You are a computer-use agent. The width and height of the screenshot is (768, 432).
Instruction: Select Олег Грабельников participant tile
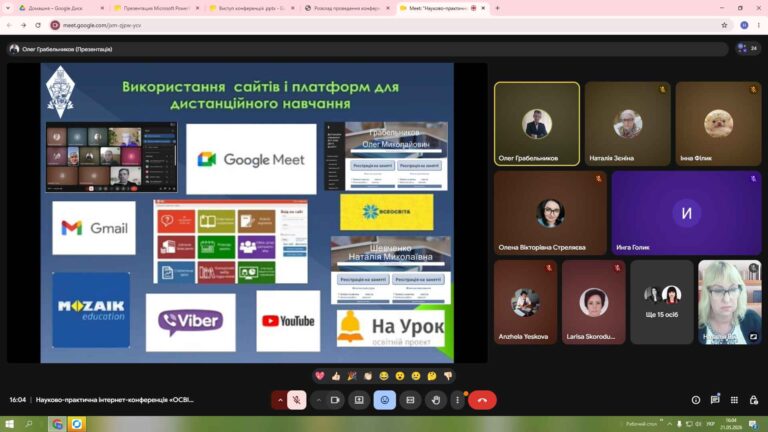tap(537, 124)
